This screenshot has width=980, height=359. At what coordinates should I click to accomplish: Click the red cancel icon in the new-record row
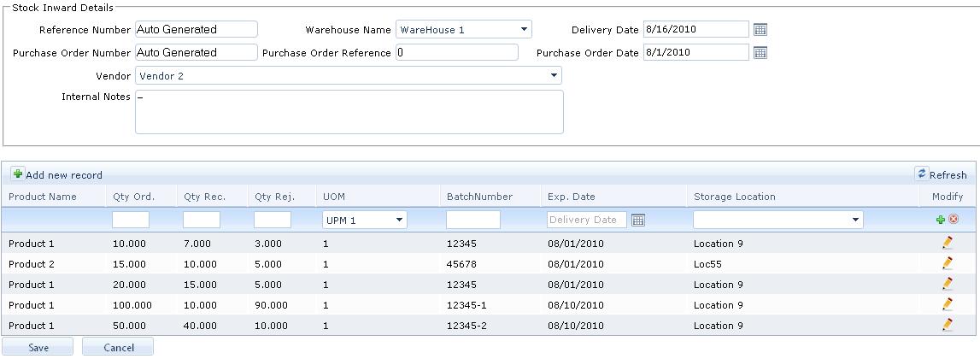point(954,220)
